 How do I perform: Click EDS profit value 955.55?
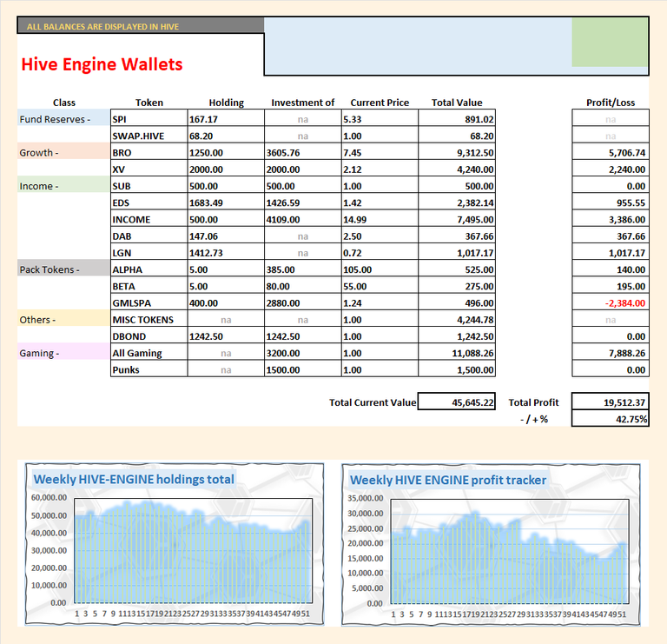pyautogui.click(x=611, y=202)
